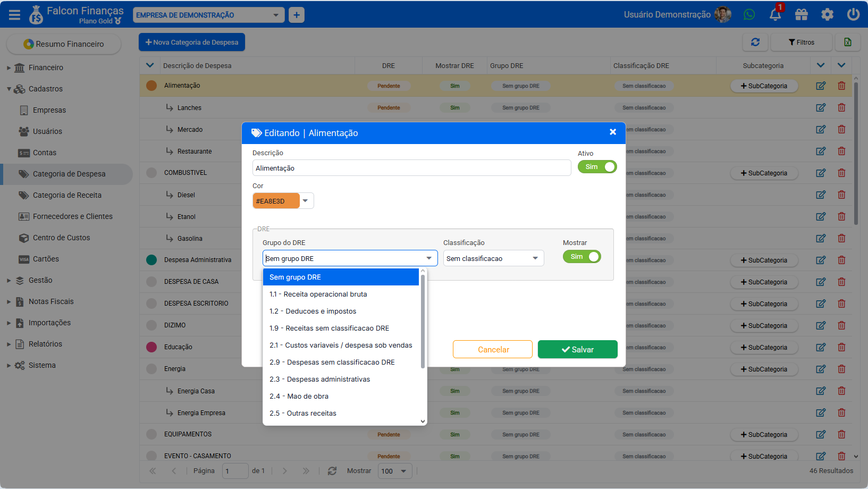Close the Editando Alimentação dialog
Screen dimensions: 868x489
pyautogui.click(x=613, y=132)
